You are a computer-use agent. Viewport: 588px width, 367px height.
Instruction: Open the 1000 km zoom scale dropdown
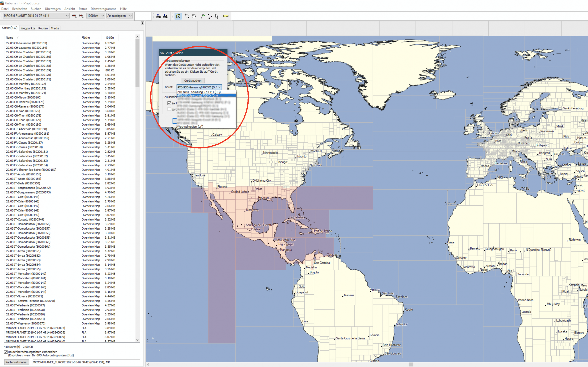[x=96, y=16]
